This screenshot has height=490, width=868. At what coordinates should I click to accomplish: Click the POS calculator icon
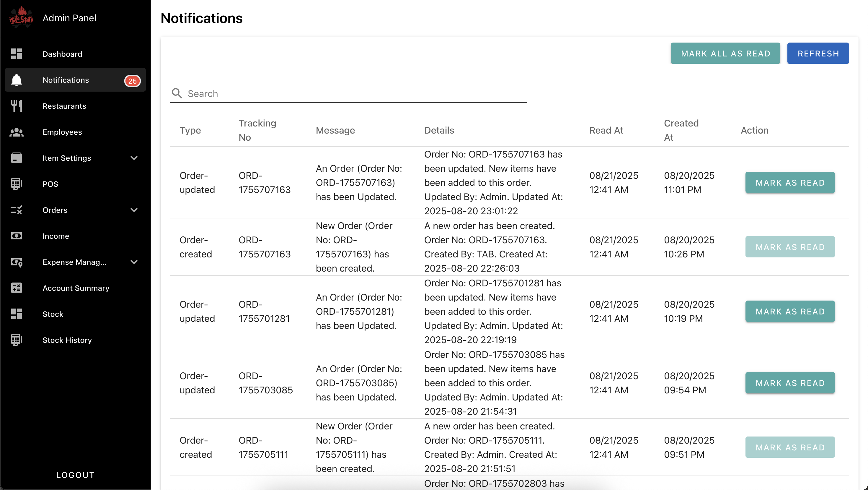(x=16, y=184)
